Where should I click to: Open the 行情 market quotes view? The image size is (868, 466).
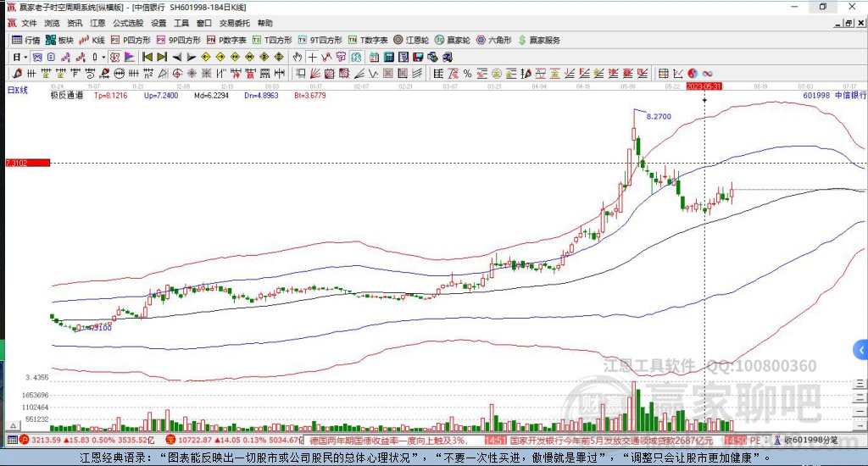pos(26,40)
